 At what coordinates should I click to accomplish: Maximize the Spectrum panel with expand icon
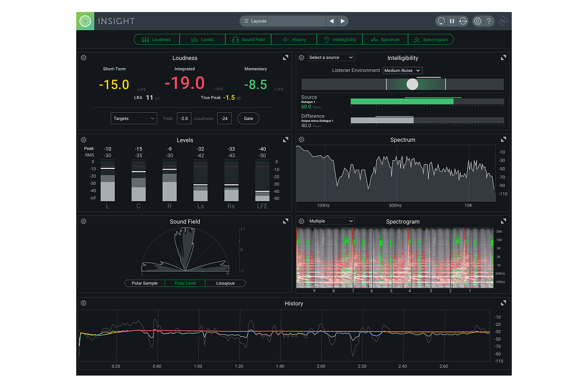coord(504,140)
